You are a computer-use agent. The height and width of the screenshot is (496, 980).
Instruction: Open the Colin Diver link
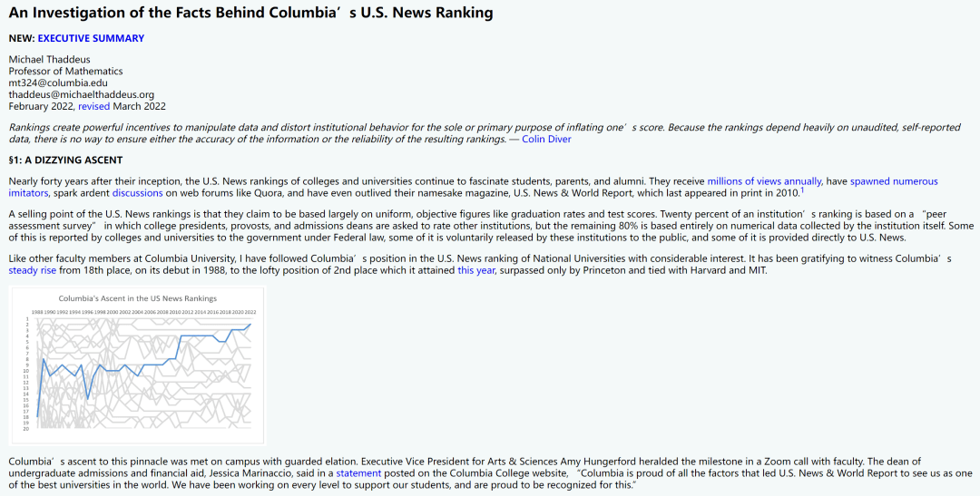click(546, 140)
